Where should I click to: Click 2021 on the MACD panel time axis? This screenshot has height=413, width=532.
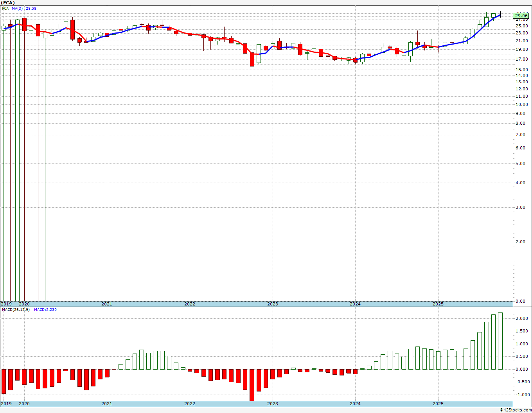[106, 404]
